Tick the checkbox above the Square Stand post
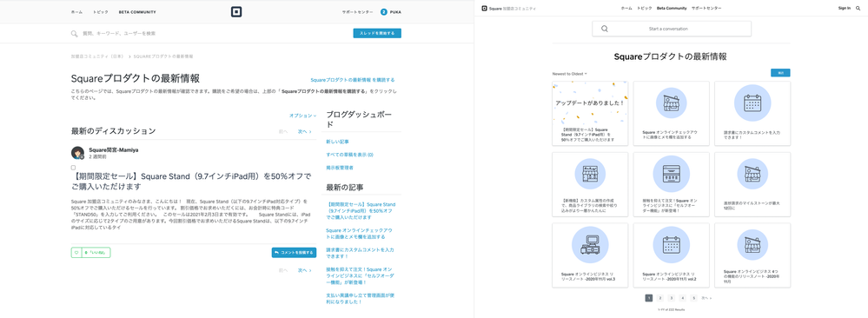Screen dimensions: 868x318 pos(74,168)
